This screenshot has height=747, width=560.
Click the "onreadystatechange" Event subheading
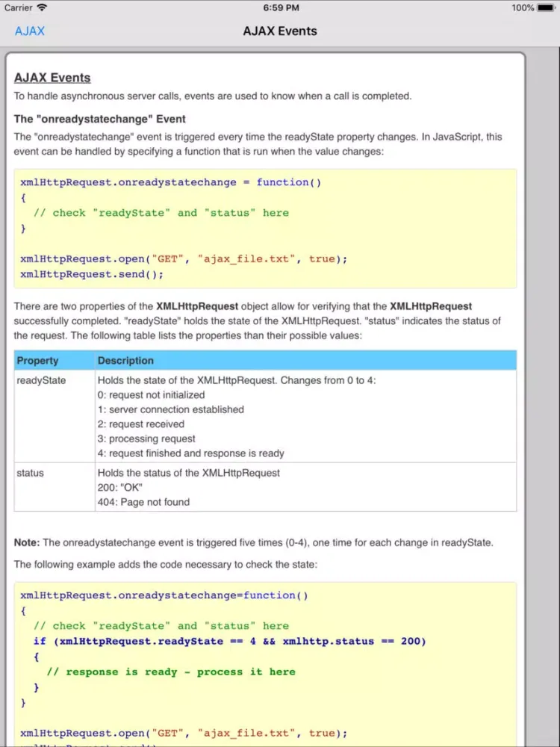[x=100, y=119]
